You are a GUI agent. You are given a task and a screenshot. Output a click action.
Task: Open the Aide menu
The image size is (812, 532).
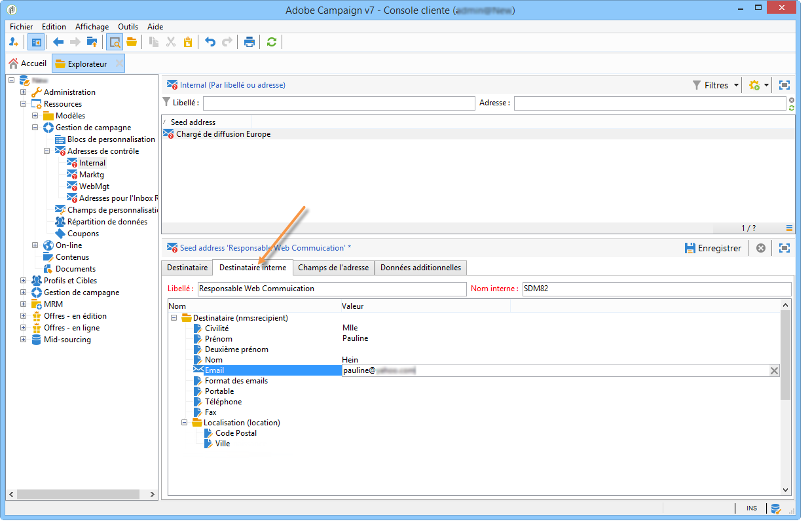(155, 27)
